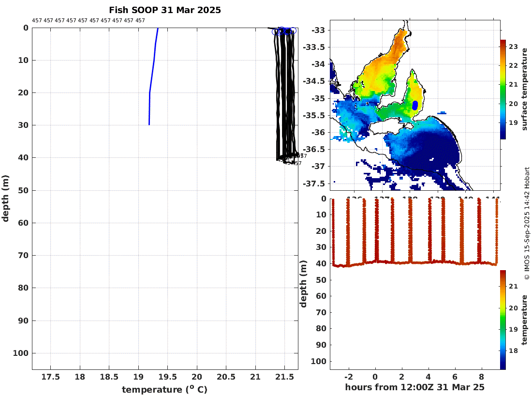Click the '-2' hour tick on the time axis
This screenshot has width=532, height=397.
[348, 377]
